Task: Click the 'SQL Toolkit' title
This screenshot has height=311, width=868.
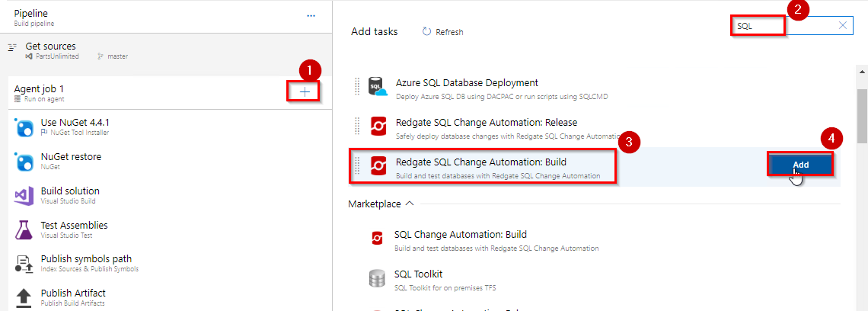Action: click(x=418, y=274)
